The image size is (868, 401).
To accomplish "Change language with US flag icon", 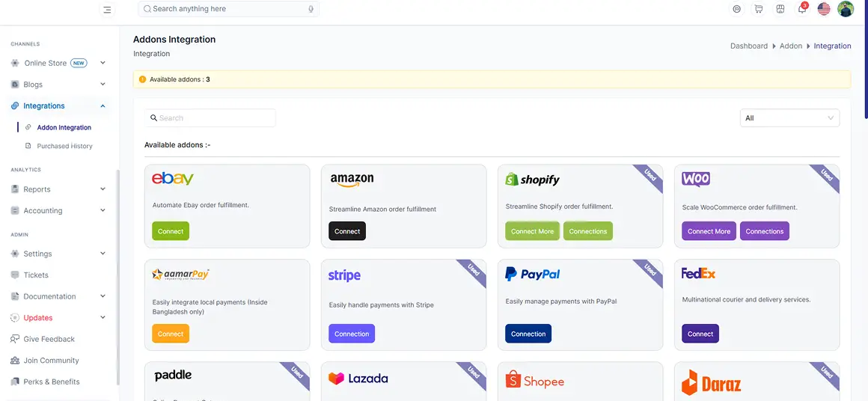I will coord(824,9).
